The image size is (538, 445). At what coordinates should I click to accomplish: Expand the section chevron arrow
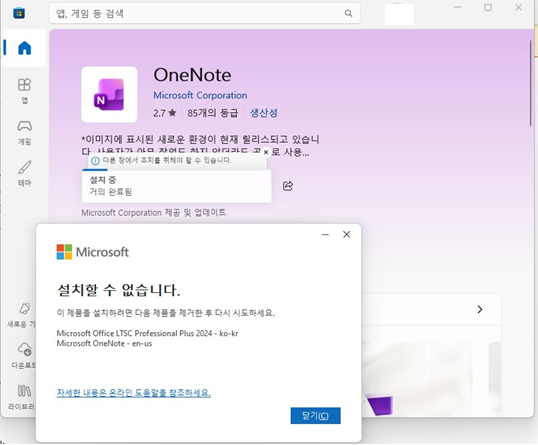[x=480, y=309]
